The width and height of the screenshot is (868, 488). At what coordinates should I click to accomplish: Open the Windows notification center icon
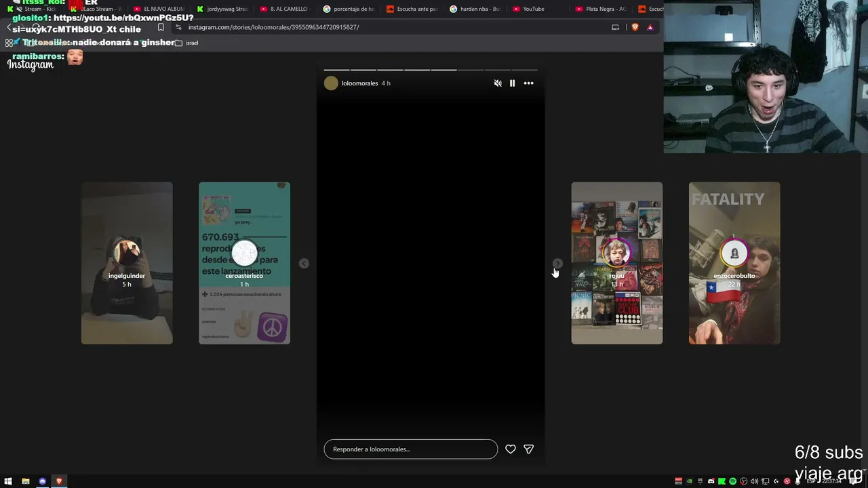(854, 481)
